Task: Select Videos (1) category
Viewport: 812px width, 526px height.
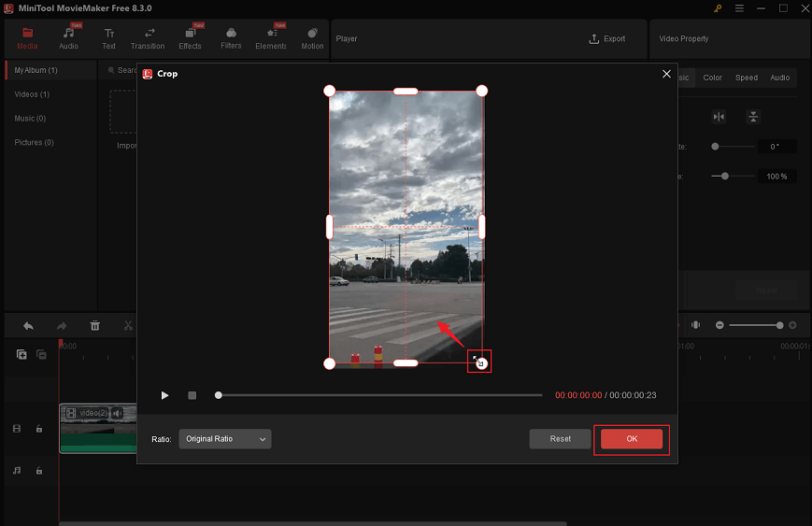Action: [32, 94]
